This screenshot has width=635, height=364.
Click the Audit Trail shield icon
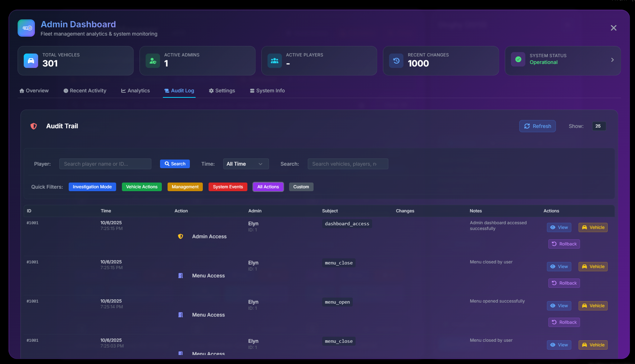(34, 126)
